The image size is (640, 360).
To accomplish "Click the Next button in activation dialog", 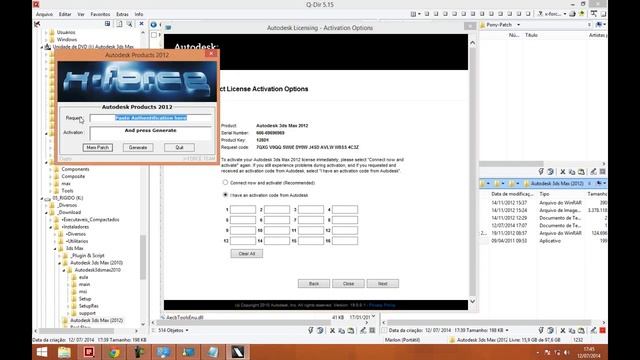I will pyautogui.click(x=382, y=284).
